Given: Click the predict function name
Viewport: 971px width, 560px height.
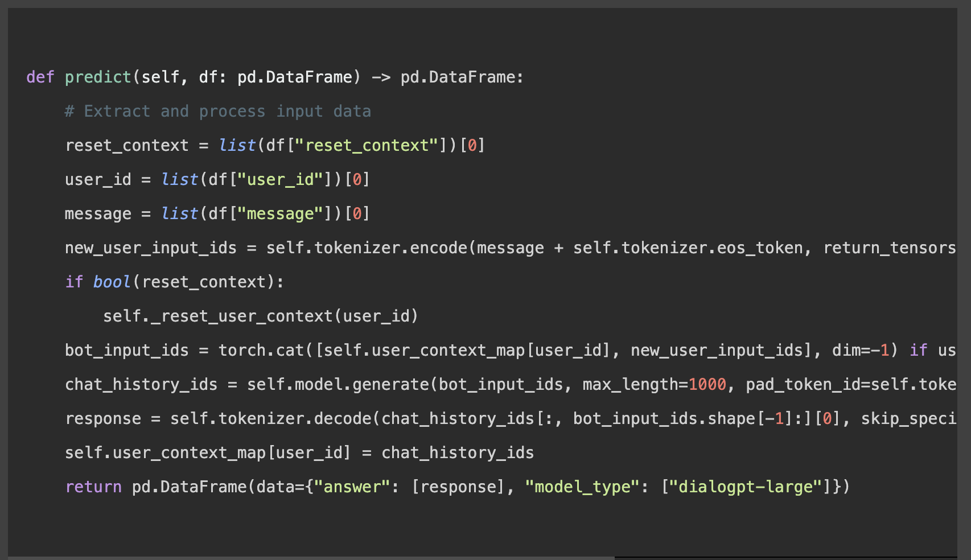Looking at the screenshot, I should pos(98,77).
